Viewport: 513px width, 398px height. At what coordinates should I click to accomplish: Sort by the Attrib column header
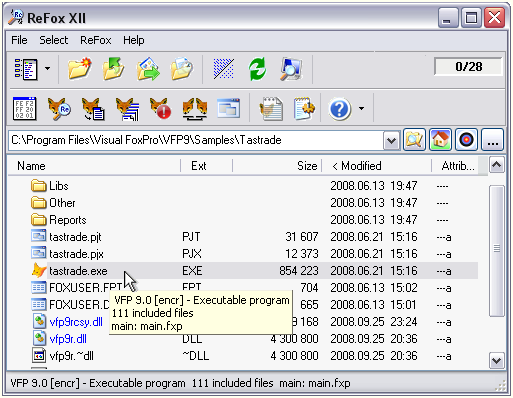click(x=458, y=166)
